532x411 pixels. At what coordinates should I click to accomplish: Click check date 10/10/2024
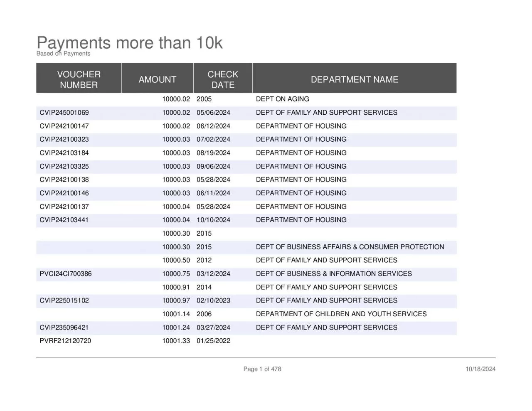[213, 220]
